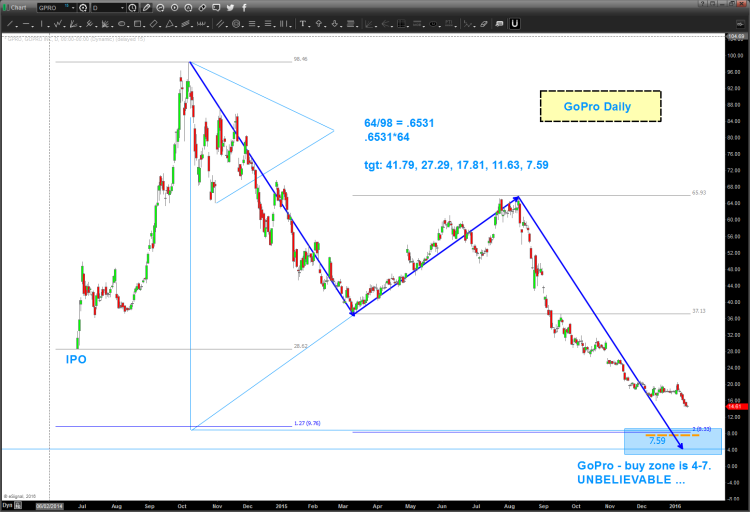
Task: Click the highlighted start date field on time axis
Action: [50, 506]
